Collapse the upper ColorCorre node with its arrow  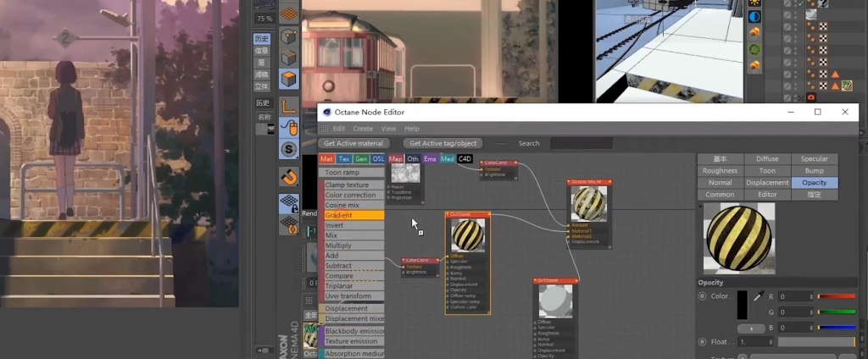[x=482, y=163]
